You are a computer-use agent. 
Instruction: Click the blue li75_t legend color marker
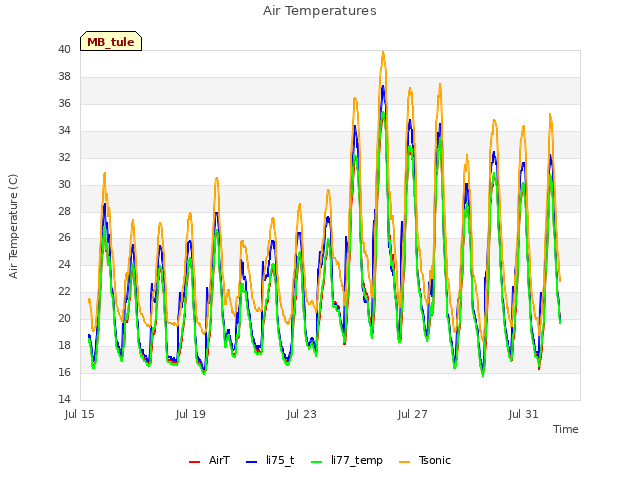coord(251,462)
